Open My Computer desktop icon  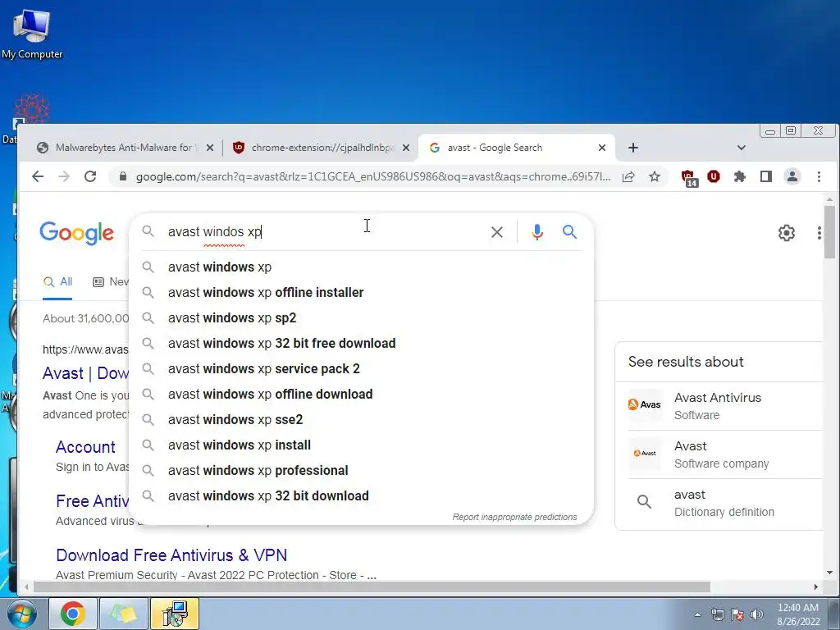click(32, 34)
